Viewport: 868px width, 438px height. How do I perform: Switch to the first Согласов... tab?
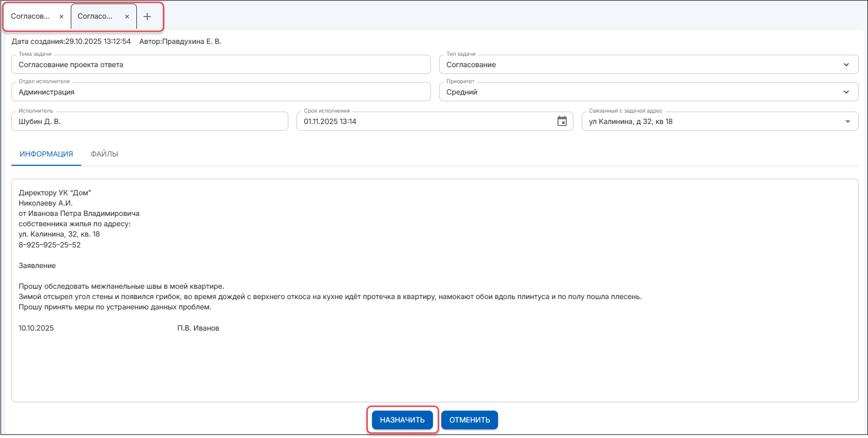click(30, 16)
